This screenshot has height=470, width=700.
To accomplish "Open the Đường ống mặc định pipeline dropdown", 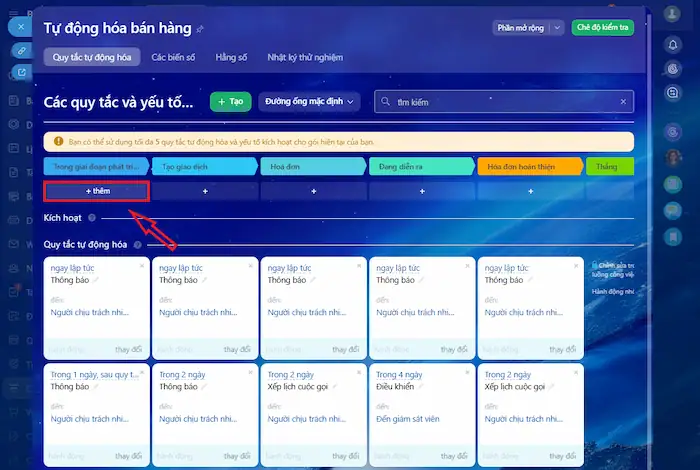I will (x=309, y=102).
